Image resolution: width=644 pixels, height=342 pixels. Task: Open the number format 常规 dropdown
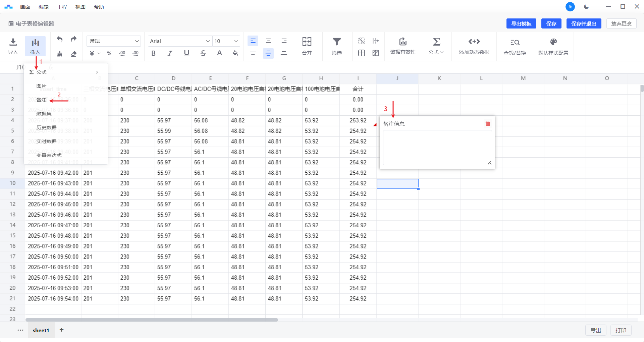[114, 41]
